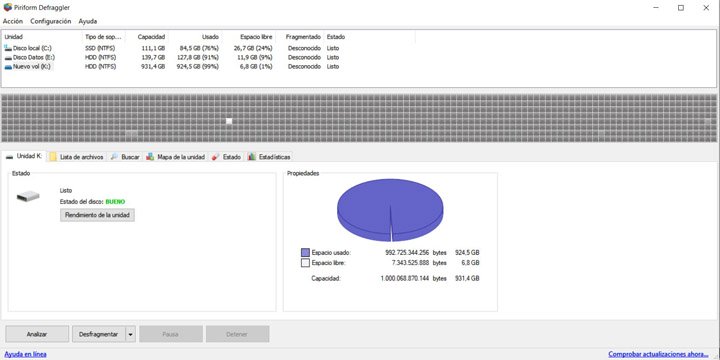
Task: Click the 992.725.344.256 bytes value
Action: (x=407, y=253)
